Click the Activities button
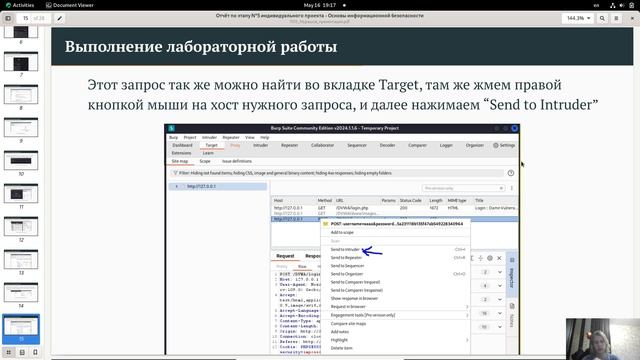This screenshot has height=360, width=640. pos(20,5)
